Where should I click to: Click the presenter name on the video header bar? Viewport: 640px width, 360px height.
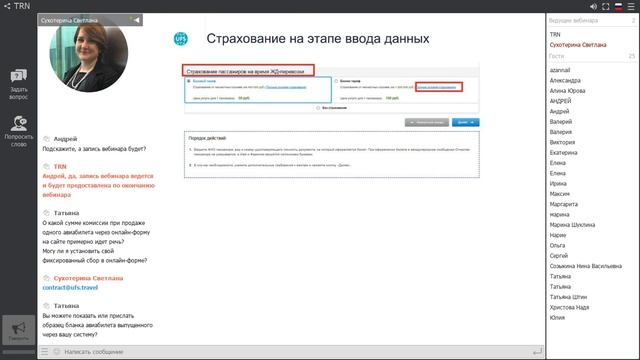click(x=69, y=20)
